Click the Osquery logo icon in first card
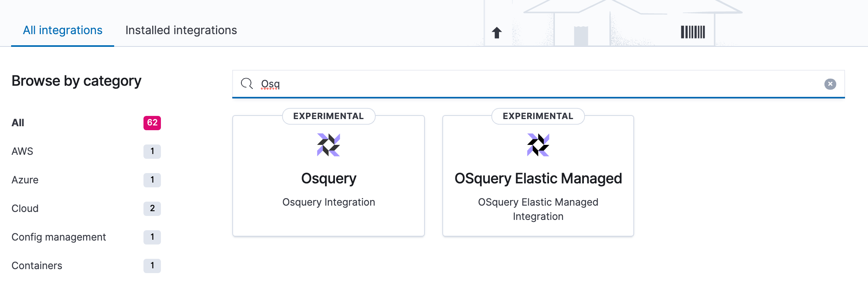Image resolution: width=868 pixels, height=285 pixels. [x=329, y=145]
